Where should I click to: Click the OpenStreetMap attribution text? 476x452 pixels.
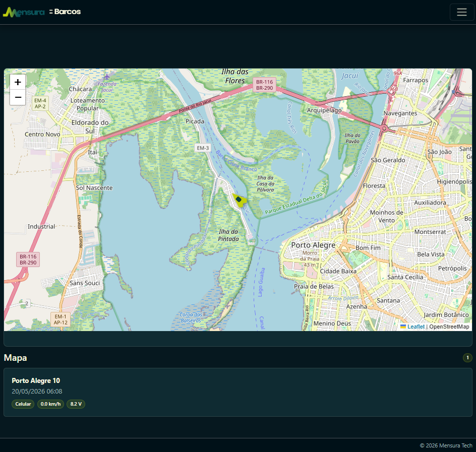tap(449, 327)
